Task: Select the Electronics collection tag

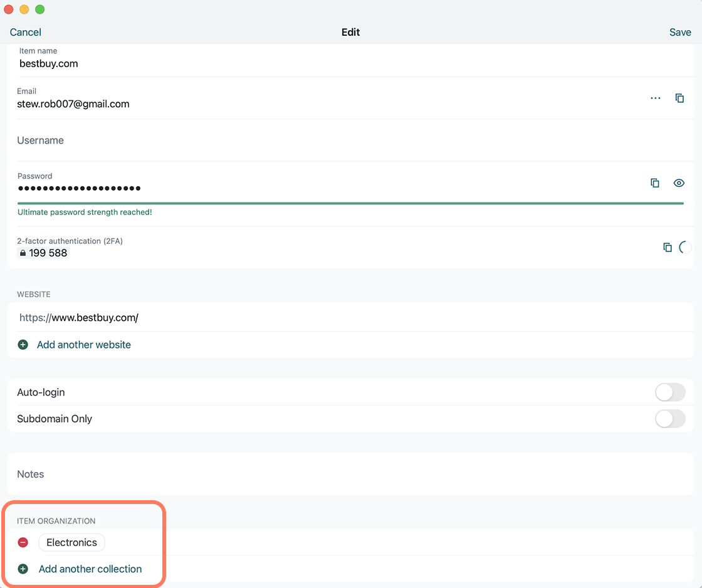Action: 71,542
